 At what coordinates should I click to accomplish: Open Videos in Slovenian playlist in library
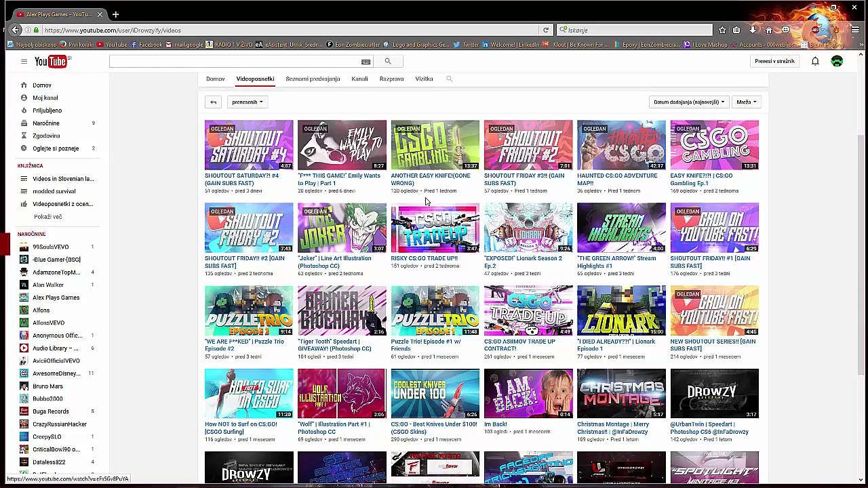pyautogui.click(x=63, y=179)
